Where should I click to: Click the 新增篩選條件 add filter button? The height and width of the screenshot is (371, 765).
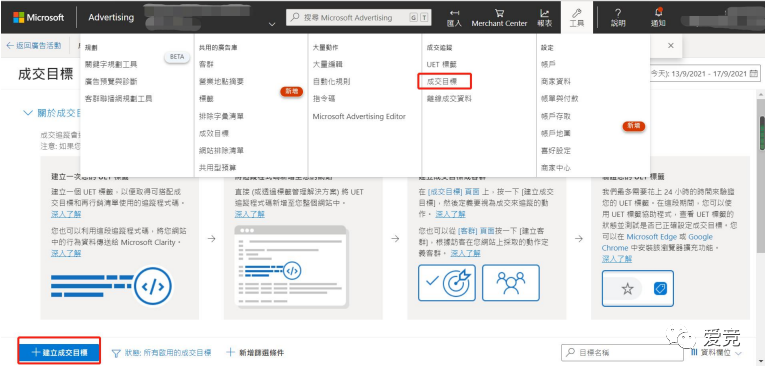coord(255,352)
